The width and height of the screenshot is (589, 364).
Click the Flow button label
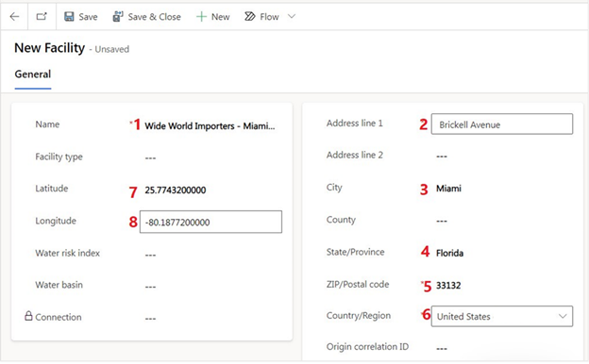point(269,17)
